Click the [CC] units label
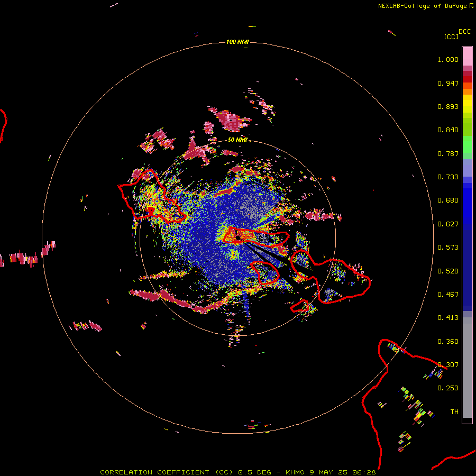Image resolution: width=476 pixels, height=476 pixels. (451, 36)
